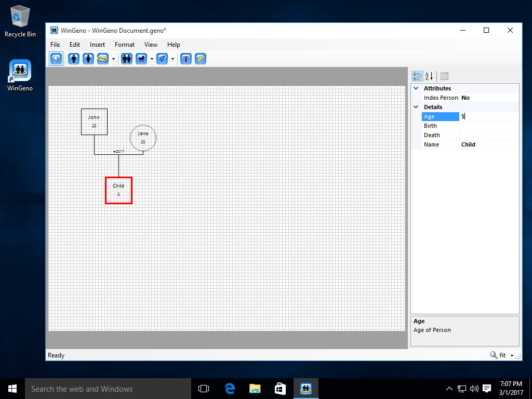This screenshot has width=532, height=399.
Task: Open the Format menu
Action: point(125,45)
